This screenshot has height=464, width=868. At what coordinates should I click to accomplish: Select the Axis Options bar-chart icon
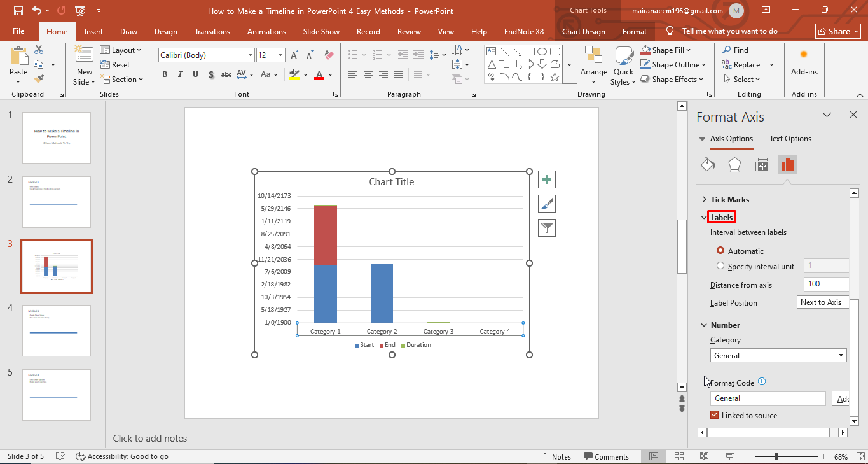tap(788, 164)
